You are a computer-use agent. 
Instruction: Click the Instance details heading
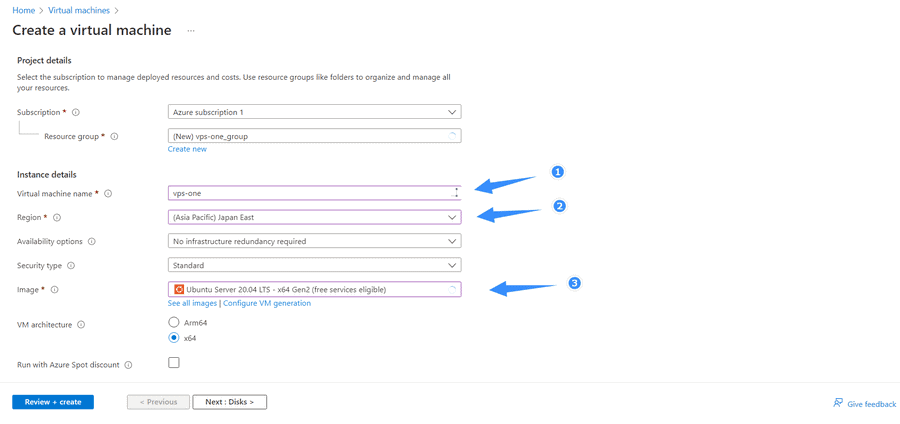coord(47,174)
